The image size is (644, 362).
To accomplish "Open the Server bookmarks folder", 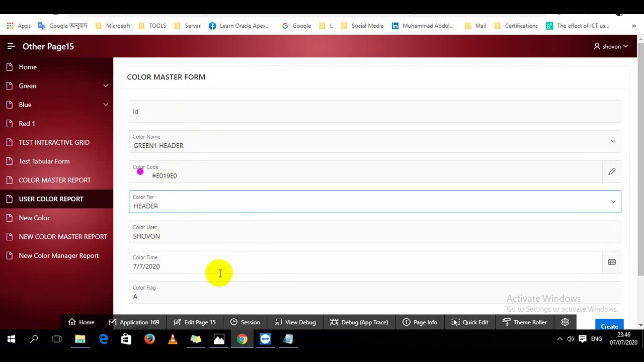I will [x=187, y=26].
